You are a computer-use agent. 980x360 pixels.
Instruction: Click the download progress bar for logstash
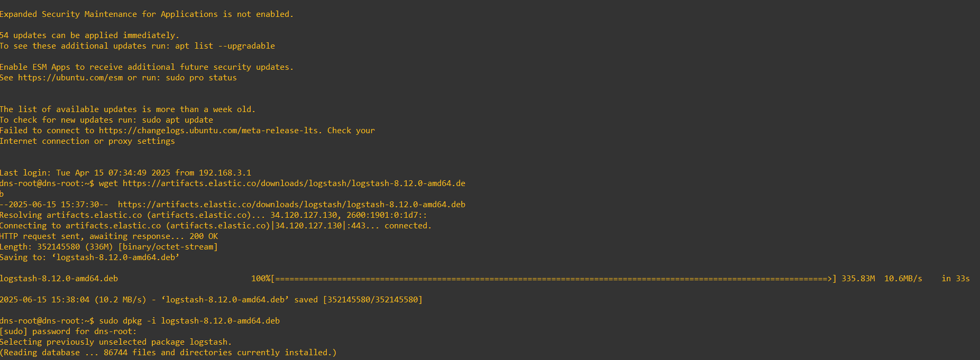pos(554,279)
